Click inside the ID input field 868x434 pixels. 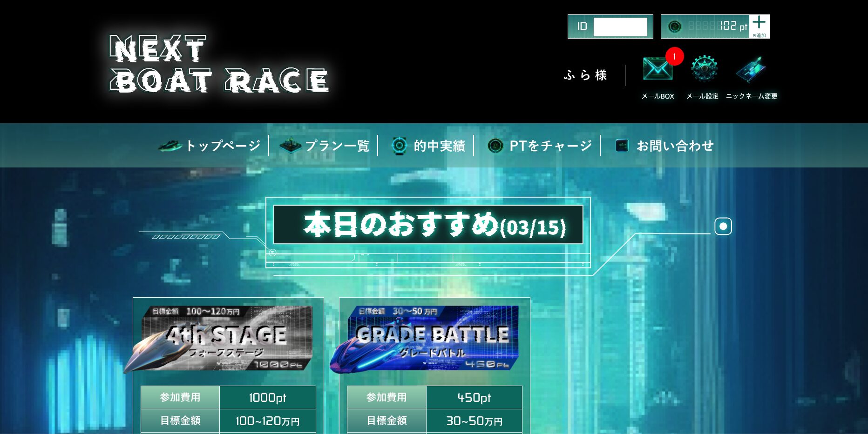[619, 27]
